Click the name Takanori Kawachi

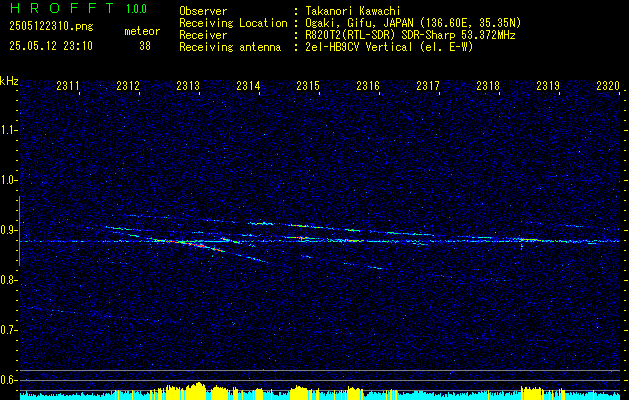352,12
